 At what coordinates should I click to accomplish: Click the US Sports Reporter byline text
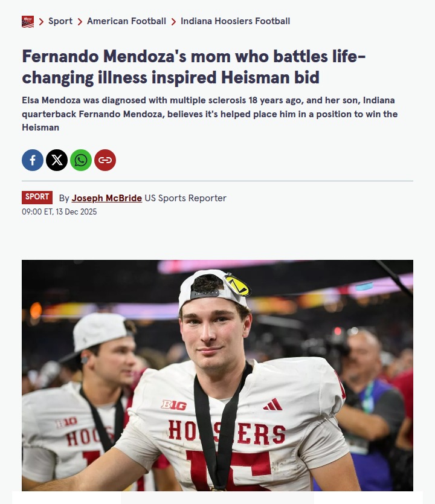(x=185, y=198)
